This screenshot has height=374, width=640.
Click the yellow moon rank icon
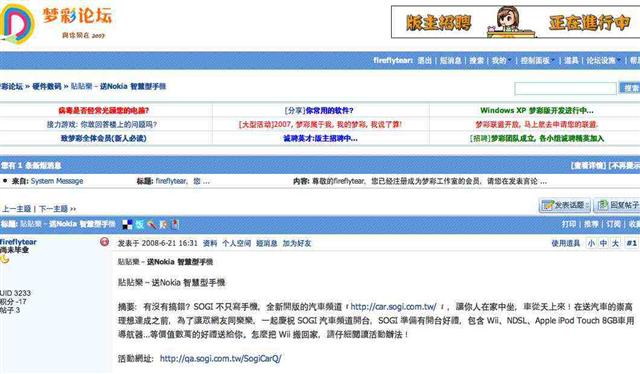click(5, 259)
